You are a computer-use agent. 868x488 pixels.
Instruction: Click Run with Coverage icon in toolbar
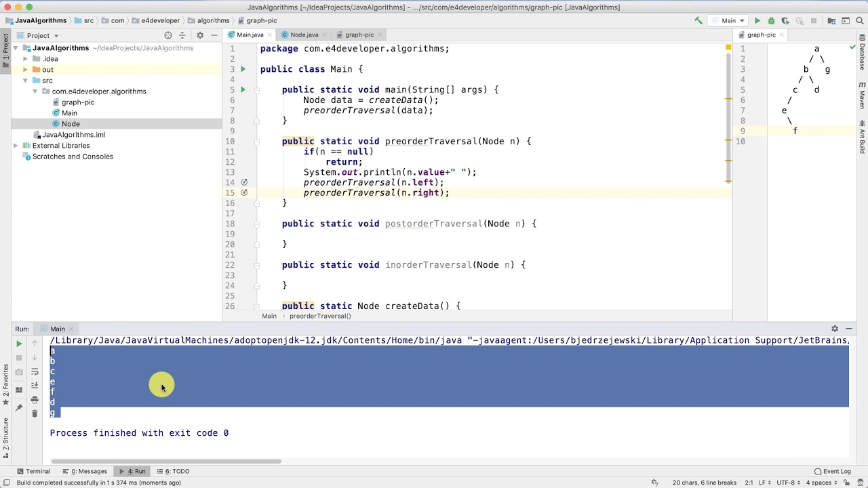click(x=785, y=21)
